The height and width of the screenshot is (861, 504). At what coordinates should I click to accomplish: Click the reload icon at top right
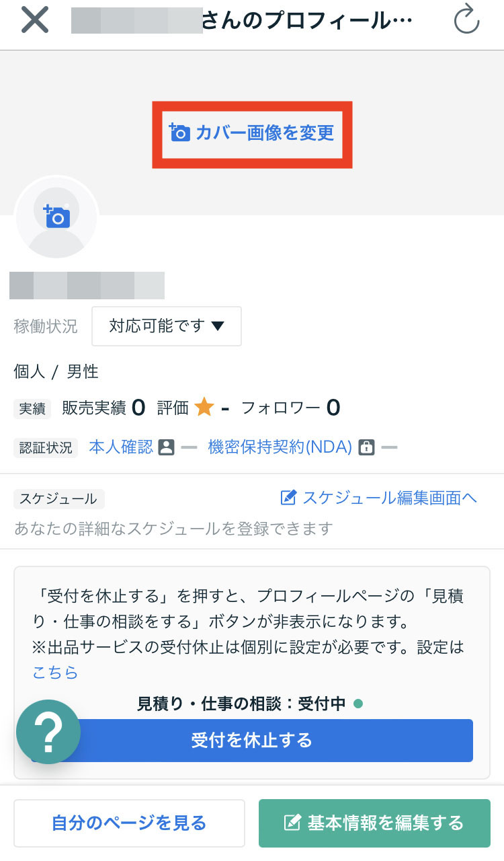click(466, 21)
